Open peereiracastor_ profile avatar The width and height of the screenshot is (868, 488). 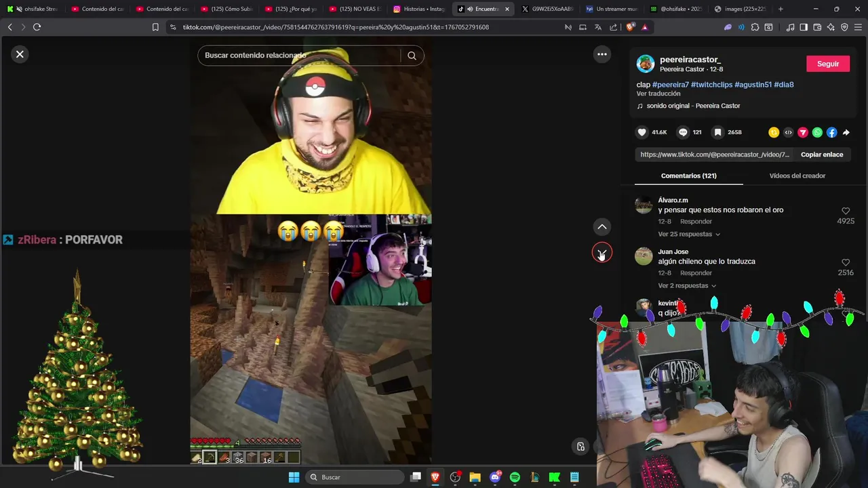(646, 64)
